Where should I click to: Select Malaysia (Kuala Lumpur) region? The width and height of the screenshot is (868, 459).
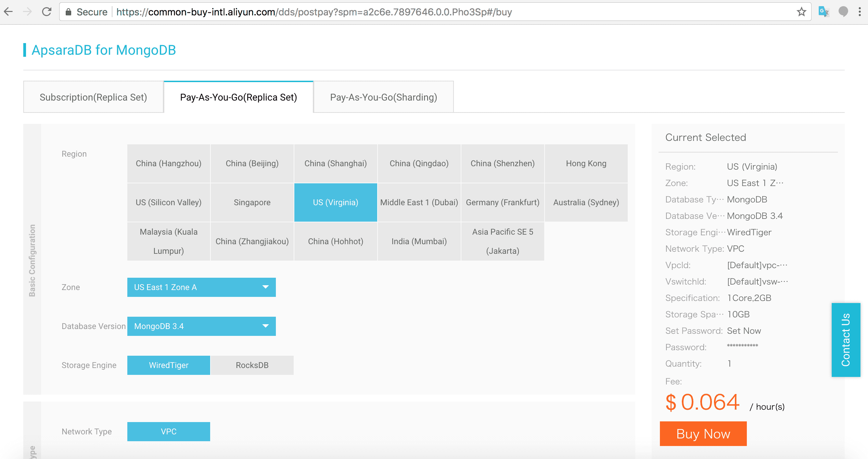pos(169,241)
